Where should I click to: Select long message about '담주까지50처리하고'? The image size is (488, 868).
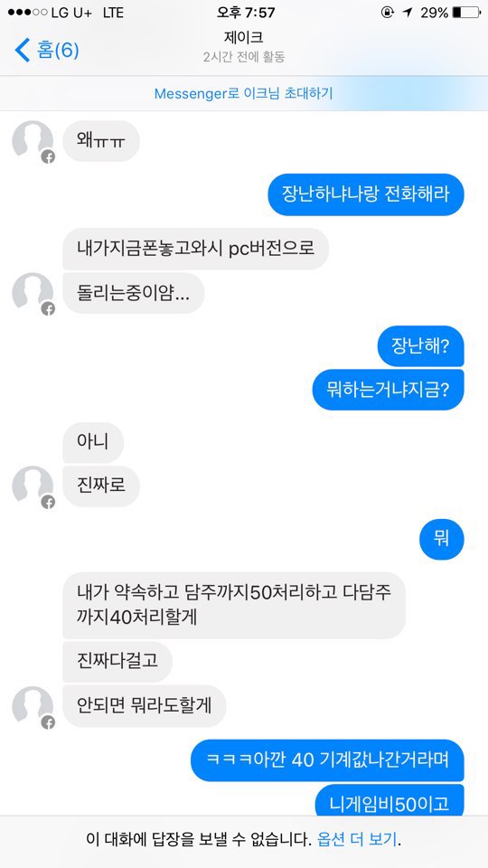(234, 605)
